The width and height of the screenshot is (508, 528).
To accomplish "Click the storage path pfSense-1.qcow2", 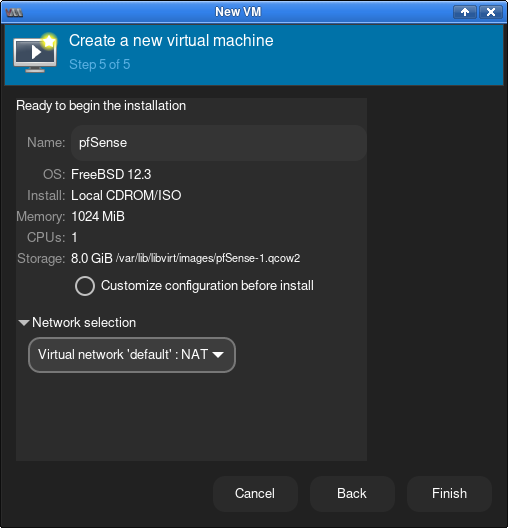I will (208, 258).
